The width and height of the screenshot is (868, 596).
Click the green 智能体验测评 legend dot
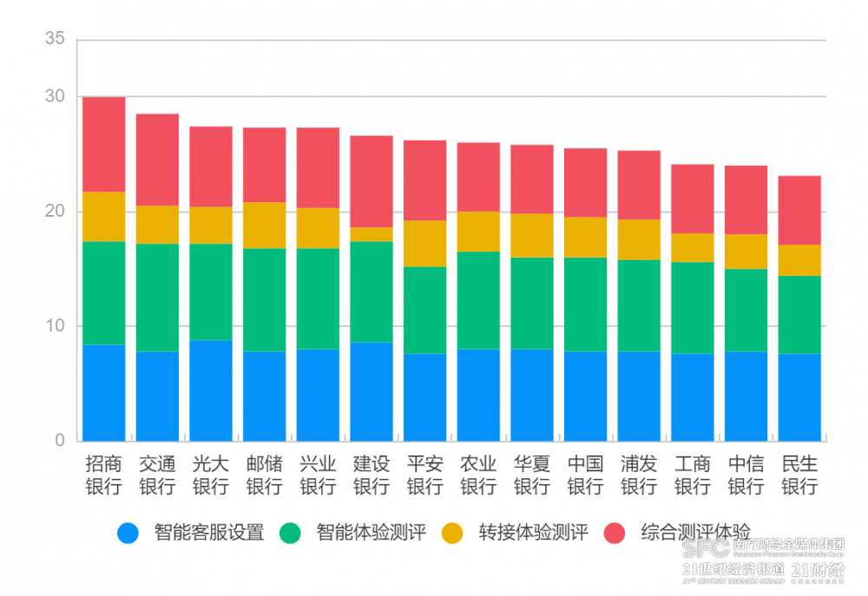click(x=290, y=533)
